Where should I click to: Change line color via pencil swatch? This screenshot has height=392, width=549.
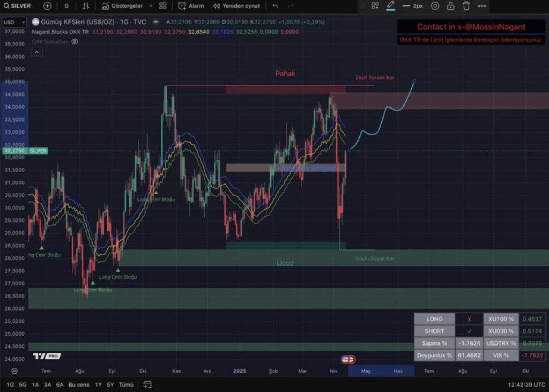click(391, 6)
